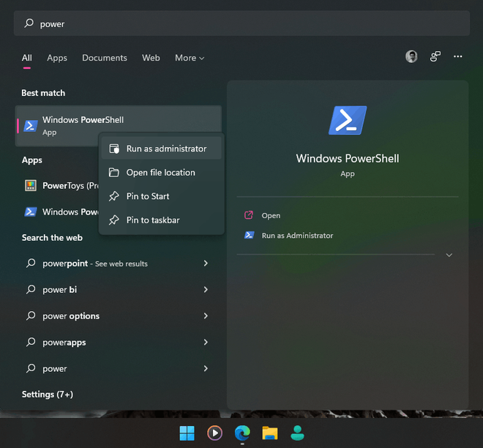Click the large PowerShell icon in details pane
The height and width of the screenshot is (448, 483).
click(348, 120)
